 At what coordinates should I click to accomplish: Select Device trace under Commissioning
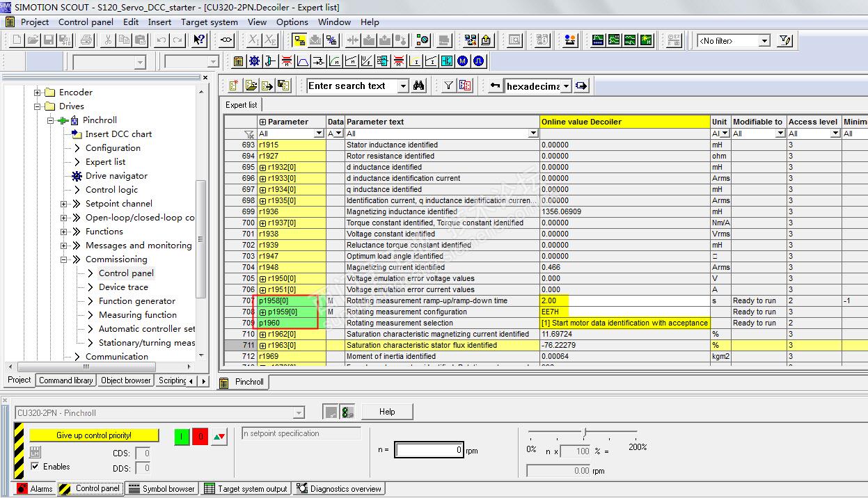point(123,287)
